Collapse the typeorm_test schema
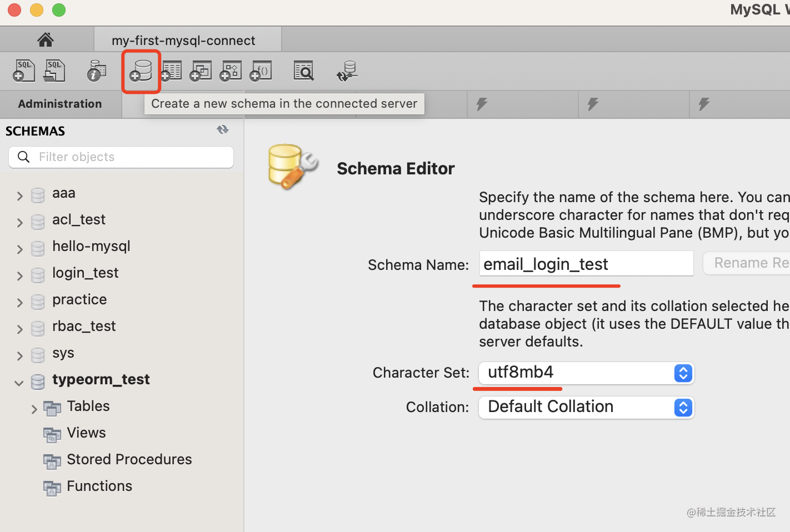The width and height of the screenshot is (790, 532). (x=19, y=383)
